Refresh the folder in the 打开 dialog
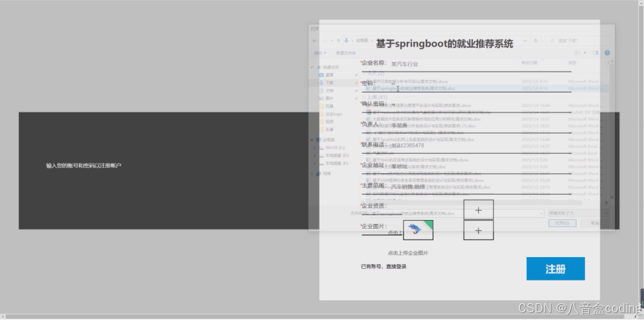This screenshot has width=644, height=320. pos(536,41)
